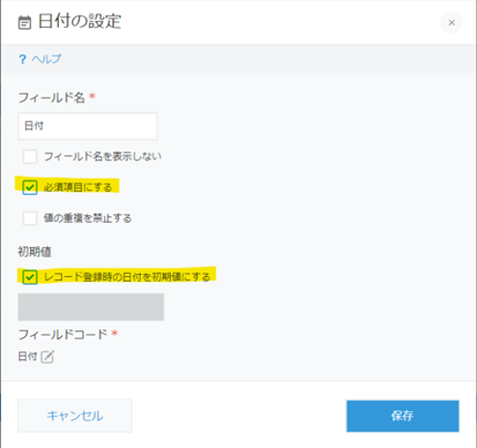
Task: Click the フィールド名を表示しない label text
Action: 102,156
